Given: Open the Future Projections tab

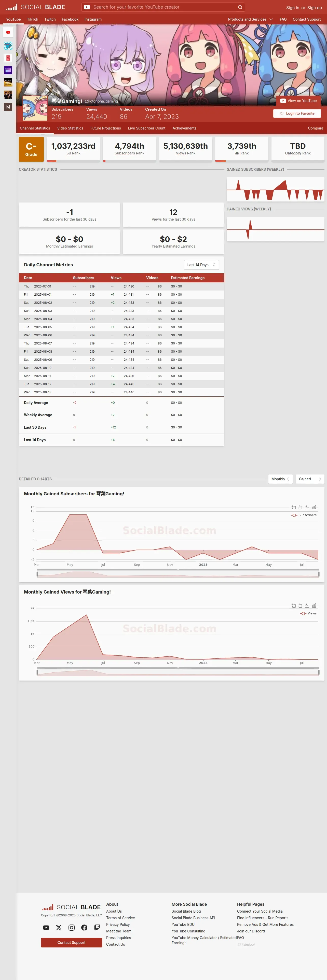Looking at the screenshot, I should coord(105,128).
